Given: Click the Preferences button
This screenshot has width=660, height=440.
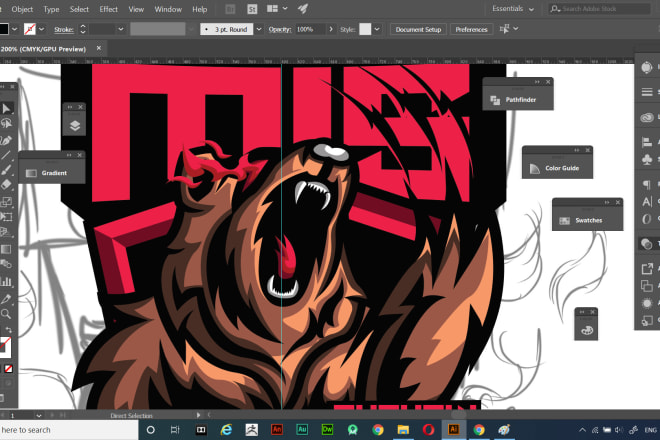Looking at the screenshot, I should tap(471, 29).
